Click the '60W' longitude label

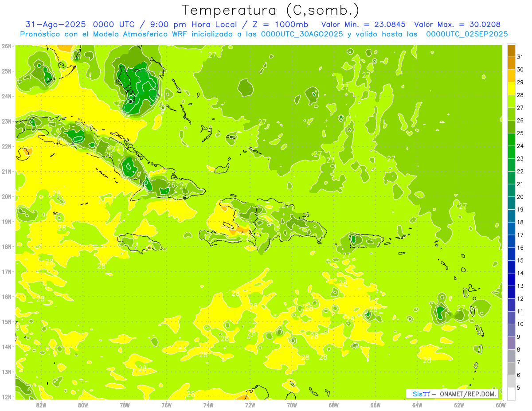501,405
